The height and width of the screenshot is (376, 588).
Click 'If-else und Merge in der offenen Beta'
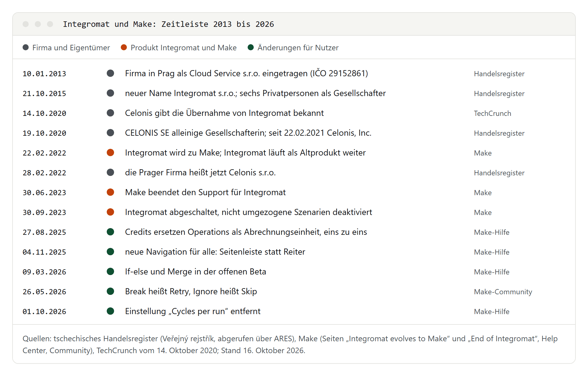tap(195, 272)
